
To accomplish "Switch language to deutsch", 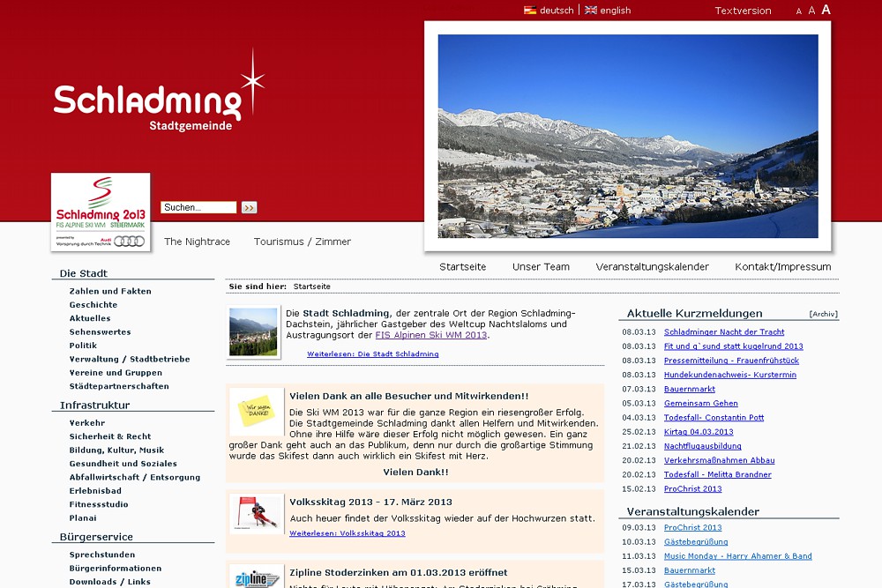I will (x=557, y=10).
